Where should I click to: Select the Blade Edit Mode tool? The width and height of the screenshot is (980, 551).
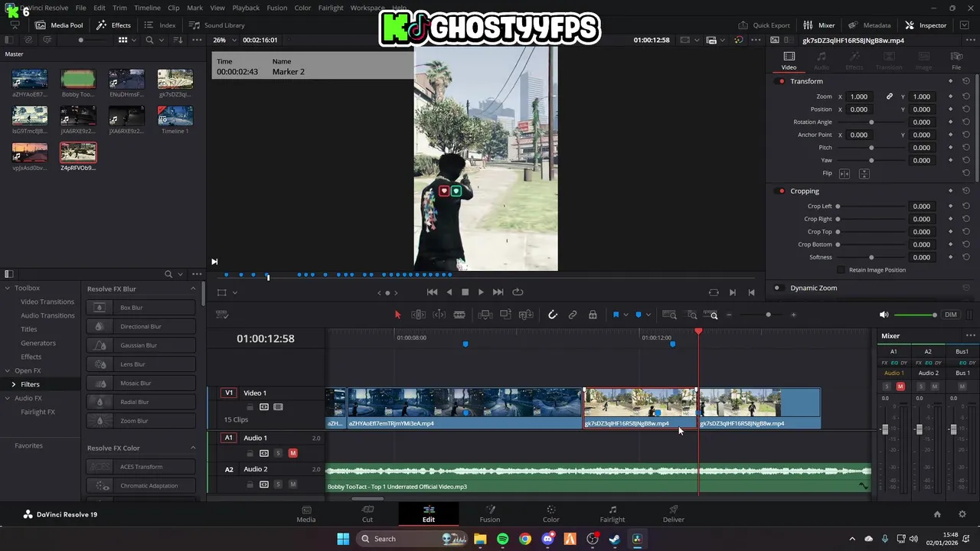click(459, 315)
